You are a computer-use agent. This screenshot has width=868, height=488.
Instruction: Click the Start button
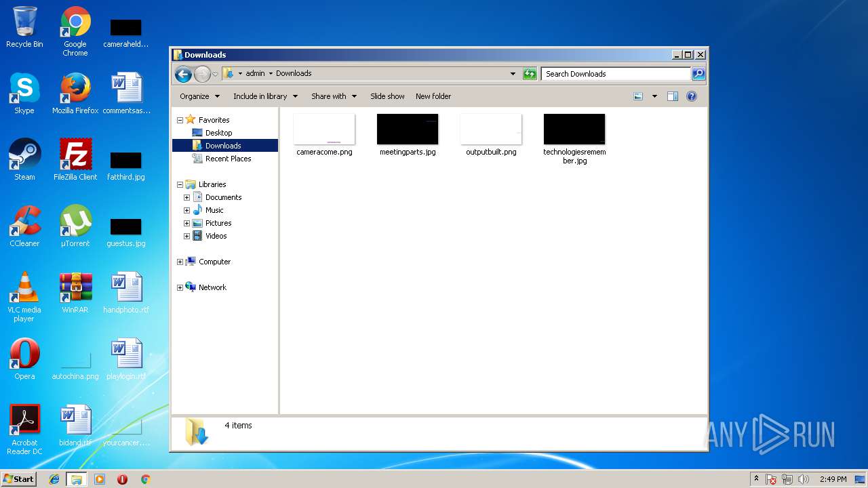19,479
